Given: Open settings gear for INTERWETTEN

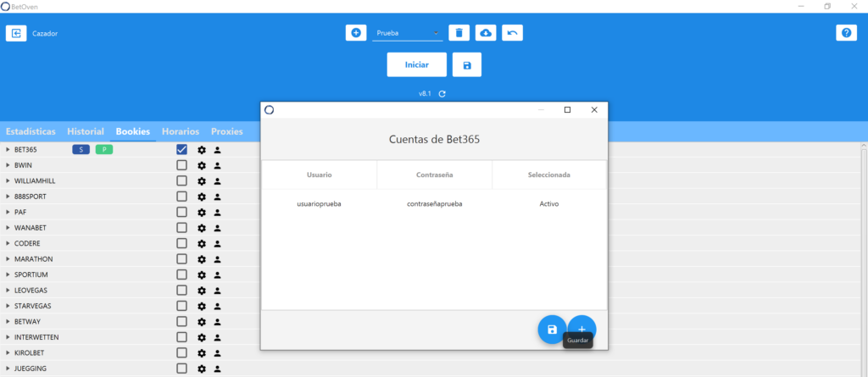Looking at the screenshot, I should [x=202, y=337].
